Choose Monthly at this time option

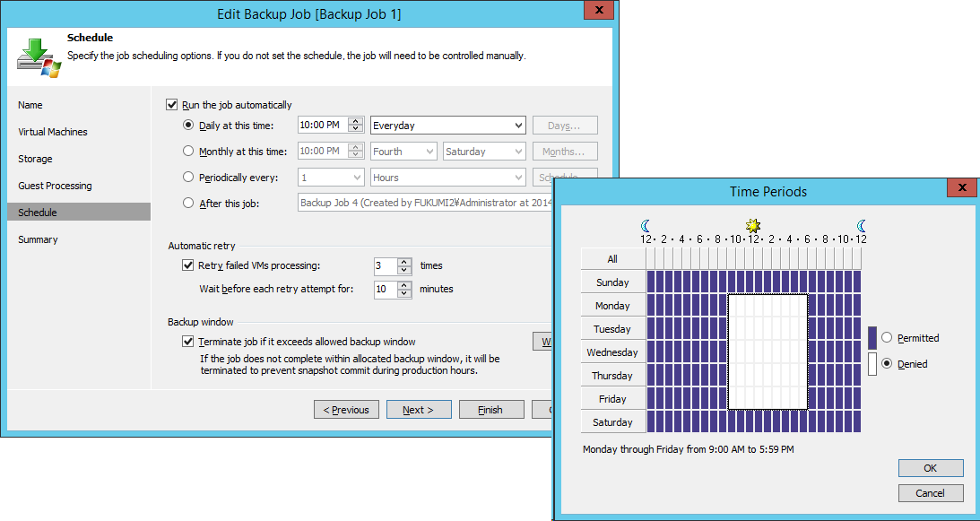(188, 152)
